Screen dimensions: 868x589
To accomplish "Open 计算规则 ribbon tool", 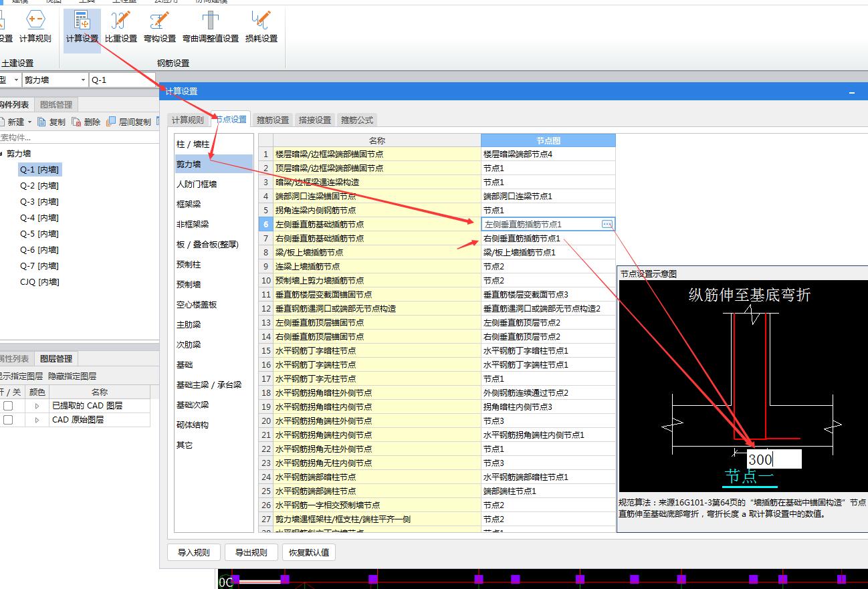I will pos(35,28).
